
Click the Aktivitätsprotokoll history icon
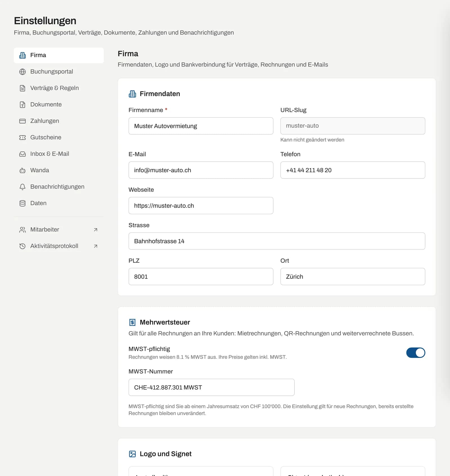tap(22, 246)
